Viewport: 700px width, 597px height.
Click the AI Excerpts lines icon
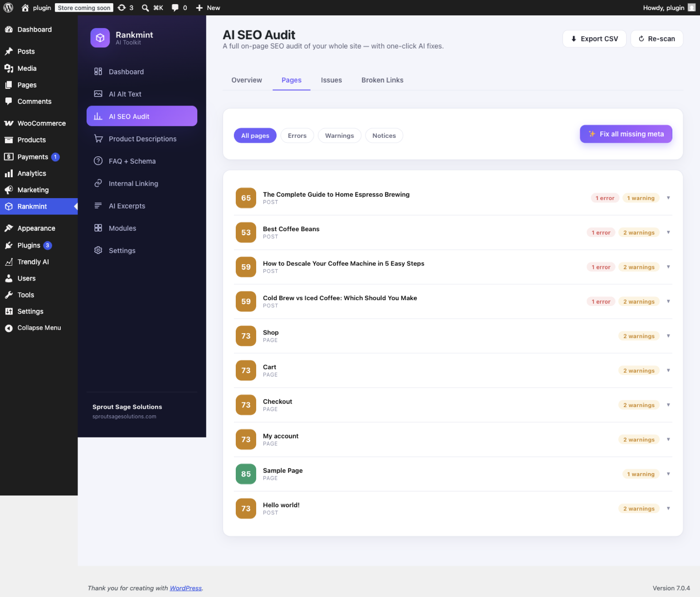pyautogui.click(x=98, y=206)
